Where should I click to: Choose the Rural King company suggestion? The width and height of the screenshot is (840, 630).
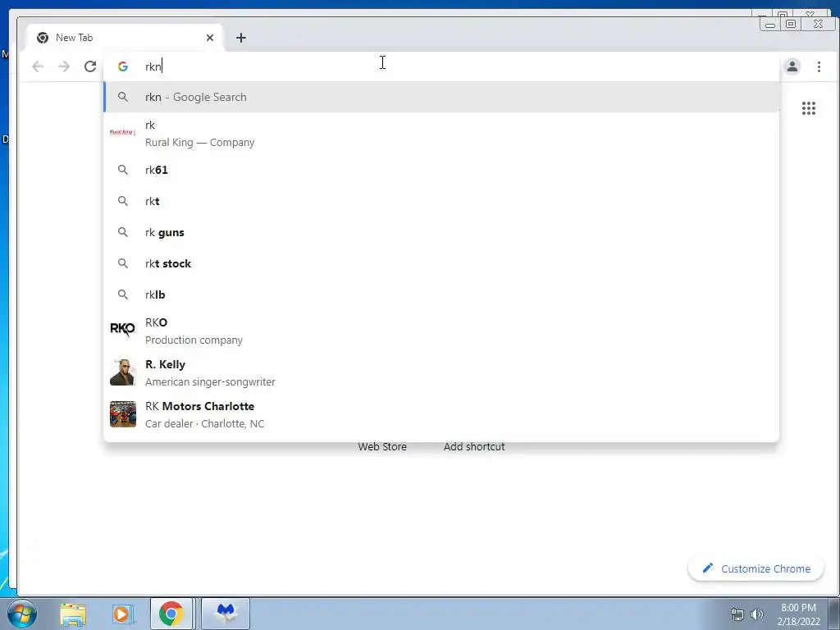coord(441,134)
